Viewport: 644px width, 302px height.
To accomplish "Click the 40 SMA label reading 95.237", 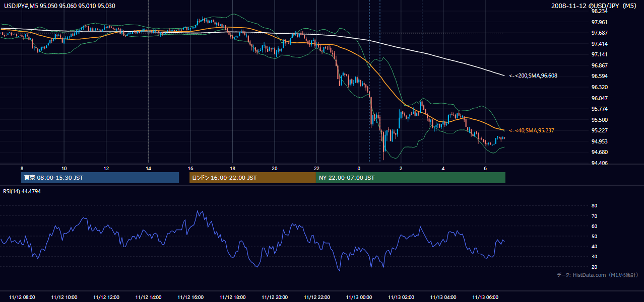I will click(x=532, y=130).
